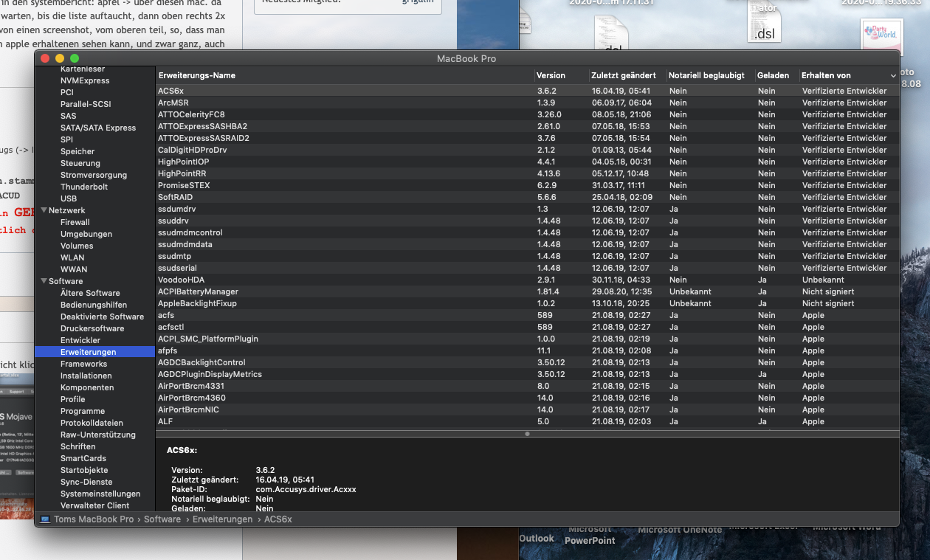Select the Microsoft OneNote desktop item

[680, 530]
